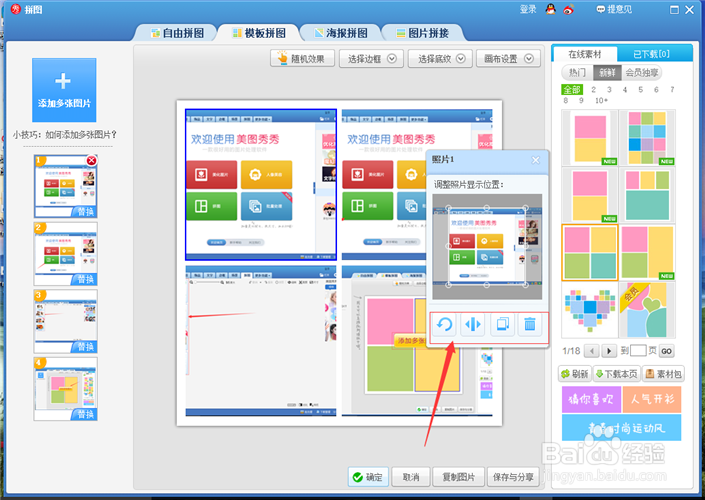Image resolution: width=705 pixels, height=500 pixels.
Task: Choose heart-shaped mosaic template
Action: coord(589,310)
